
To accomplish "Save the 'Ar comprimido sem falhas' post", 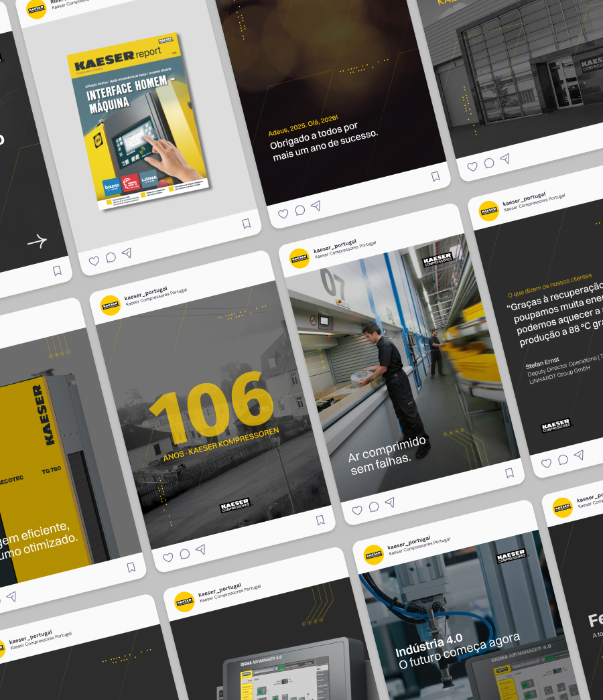I will point(510,473).
